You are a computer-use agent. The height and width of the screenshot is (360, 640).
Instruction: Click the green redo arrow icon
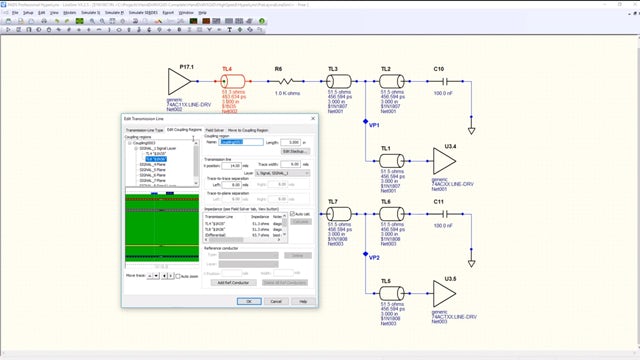click(67, 21)
